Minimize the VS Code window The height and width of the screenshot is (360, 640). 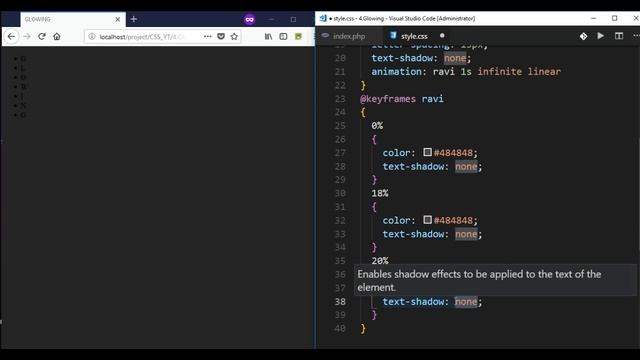click(x=593, y=18)
